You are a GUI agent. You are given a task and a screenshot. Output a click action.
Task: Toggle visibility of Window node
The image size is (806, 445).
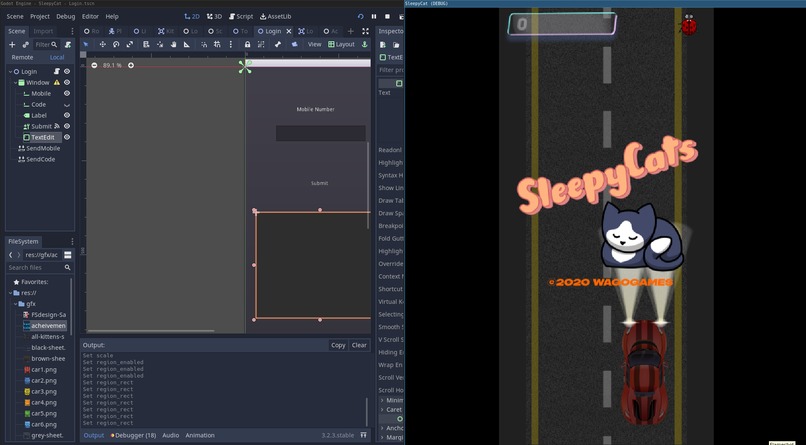pos(67,82)
